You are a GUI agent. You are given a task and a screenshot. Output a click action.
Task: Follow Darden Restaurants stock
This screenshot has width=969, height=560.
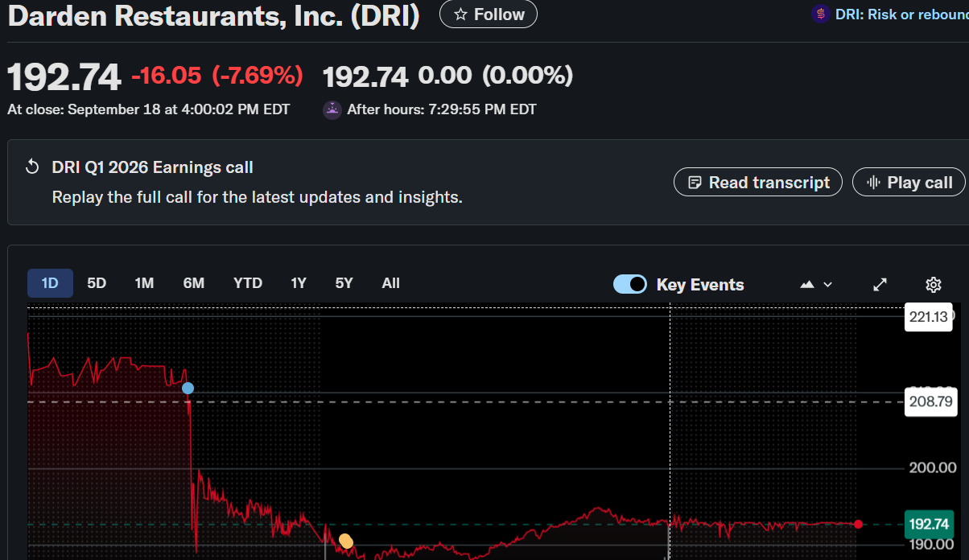point(489,14)
